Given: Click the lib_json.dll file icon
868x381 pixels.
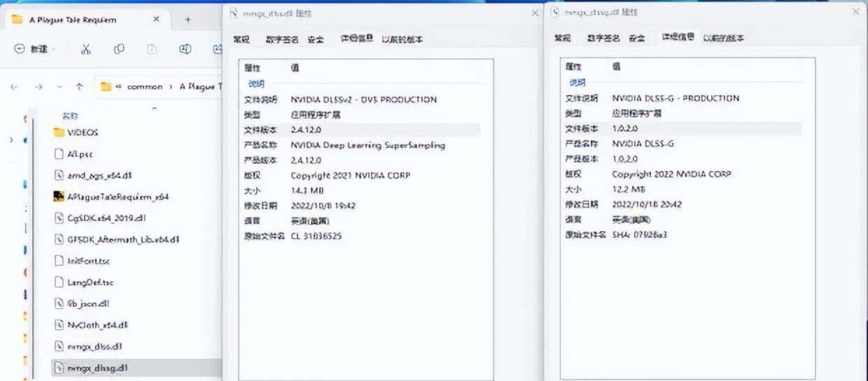Looking at the screenshot, I should pyautogui.click(x=59, y=303).
